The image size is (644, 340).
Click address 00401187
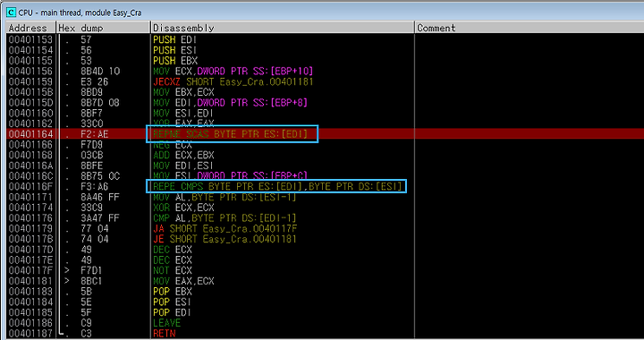30,334
